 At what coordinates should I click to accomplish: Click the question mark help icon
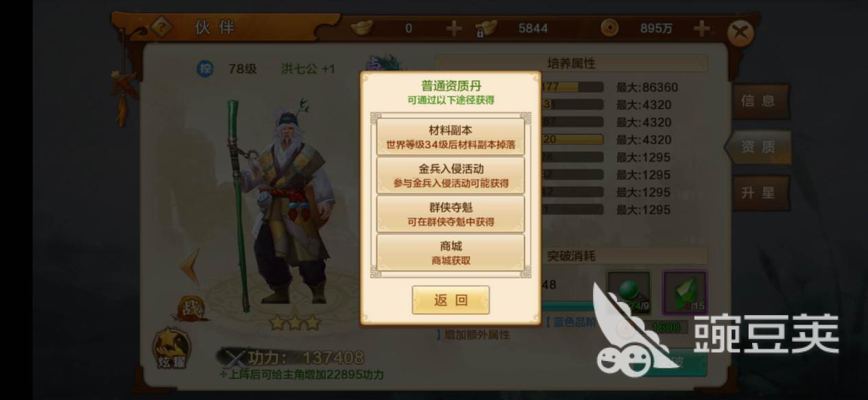(x=162, y=29)
